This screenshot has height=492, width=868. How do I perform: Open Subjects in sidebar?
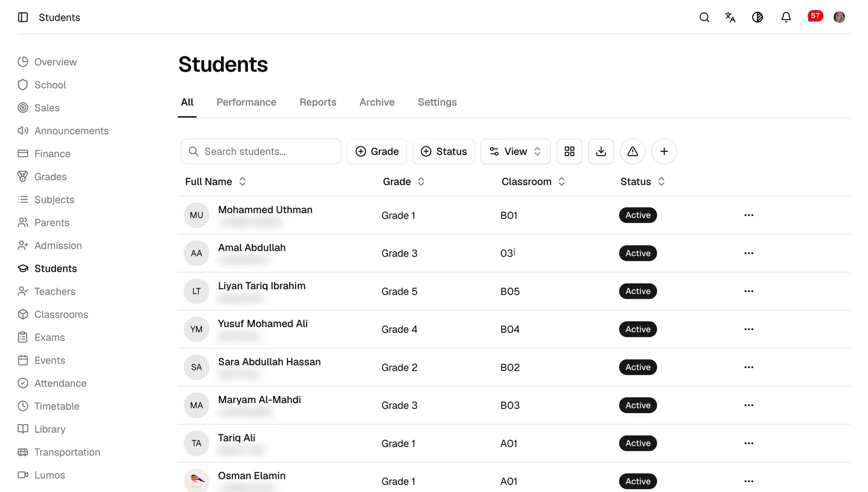point(46,200)
